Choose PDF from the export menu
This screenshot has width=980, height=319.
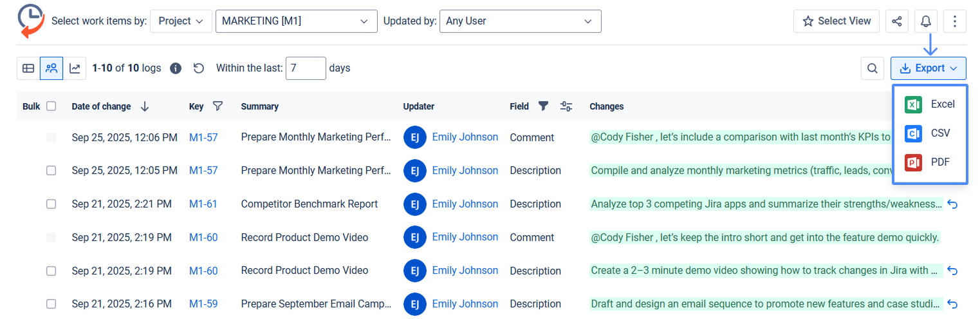(x=930, y=162)
